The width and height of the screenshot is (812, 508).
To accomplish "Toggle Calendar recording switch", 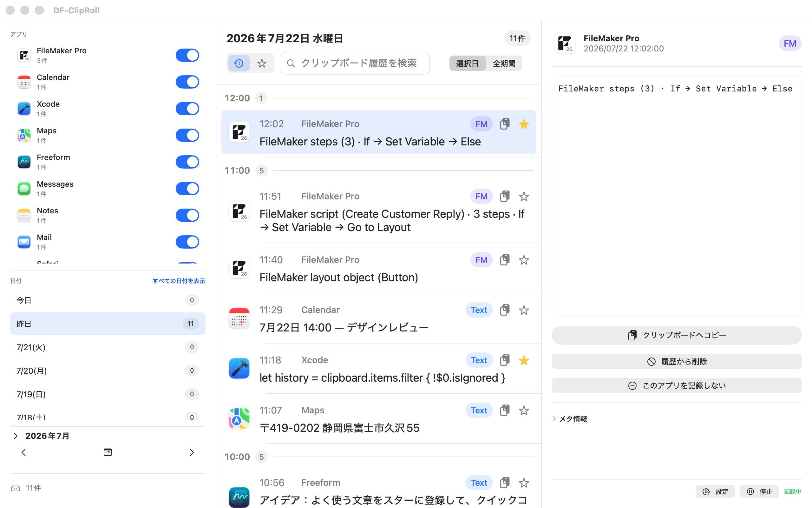I will click(x=187, y=82).
